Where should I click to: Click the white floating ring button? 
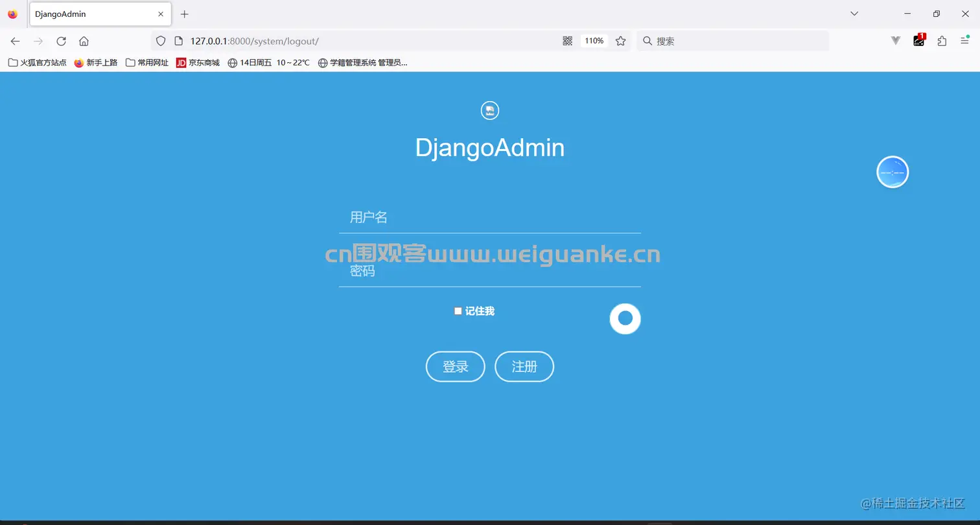pyautogui.click(x=625, y=318)
